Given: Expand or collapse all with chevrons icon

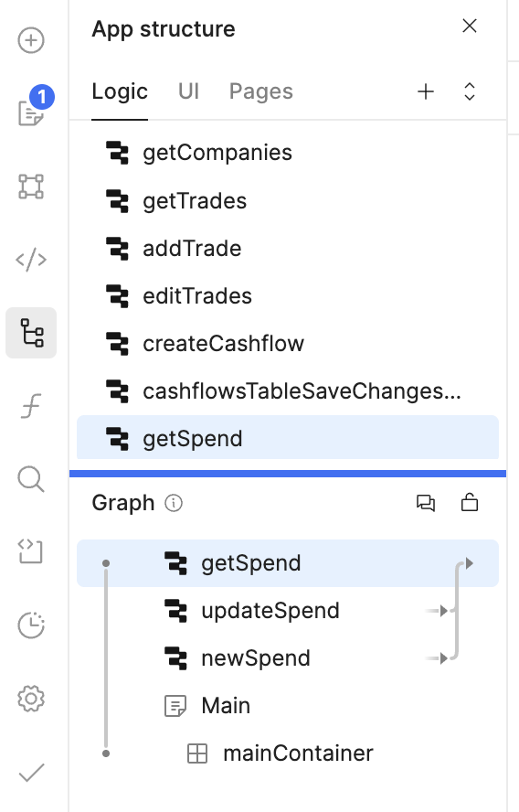Looking at the screenshot, I should click(x=470, y=91).
